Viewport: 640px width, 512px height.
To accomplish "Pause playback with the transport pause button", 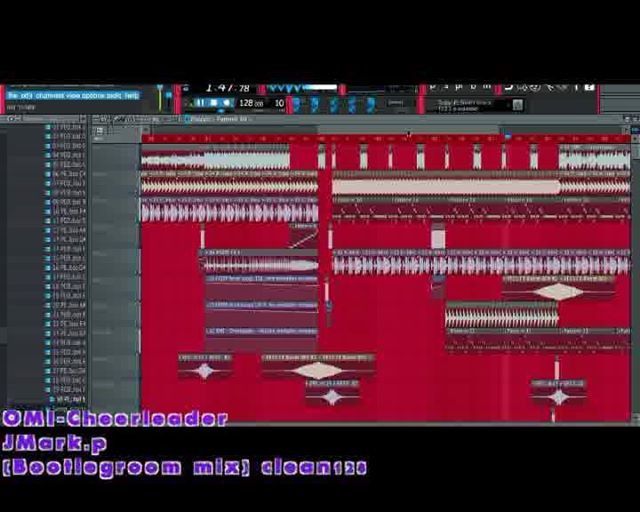I will click(x=200, y=103).
